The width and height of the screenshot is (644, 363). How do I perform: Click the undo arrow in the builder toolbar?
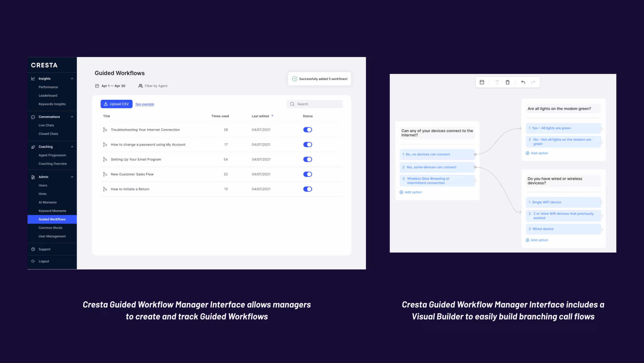523,82
